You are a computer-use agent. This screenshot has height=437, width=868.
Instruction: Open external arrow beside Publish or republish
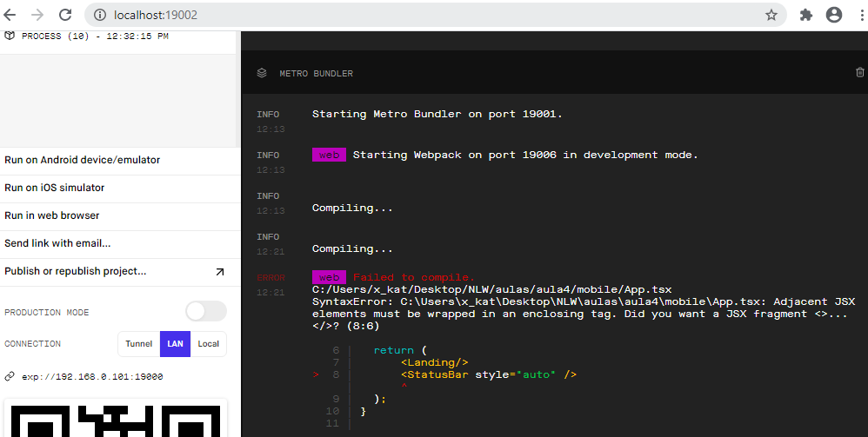(220, 272)
